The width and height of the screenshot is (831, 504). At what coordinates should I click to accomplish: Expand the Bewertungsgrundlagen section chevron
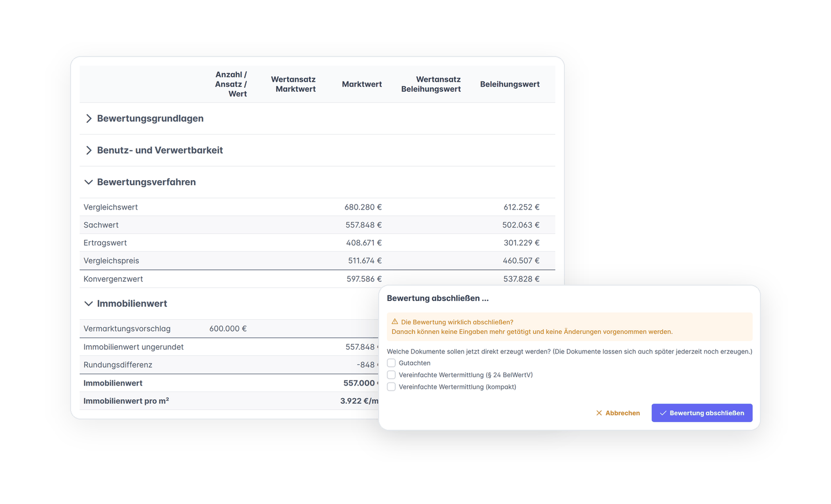click(89, 119)
